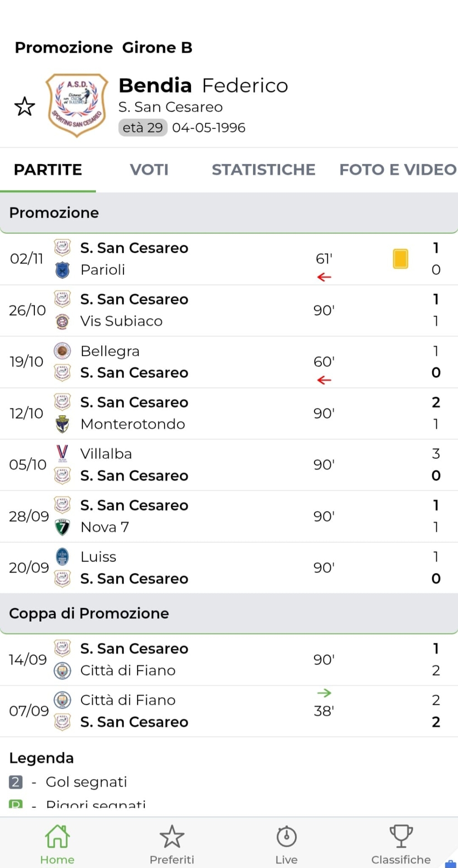Open the STATISTICHE tab
458x868 pixels.
pyautogui.click(x=263, y=170)
